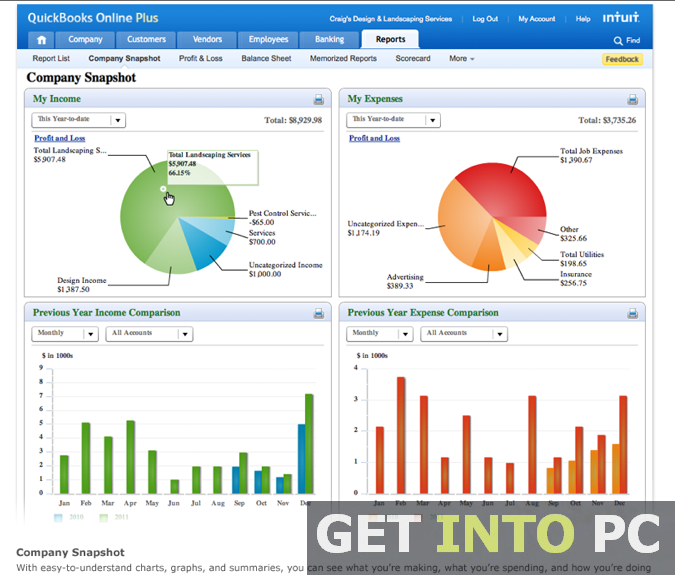Open My Income date range dropdown

pos(79,120)
